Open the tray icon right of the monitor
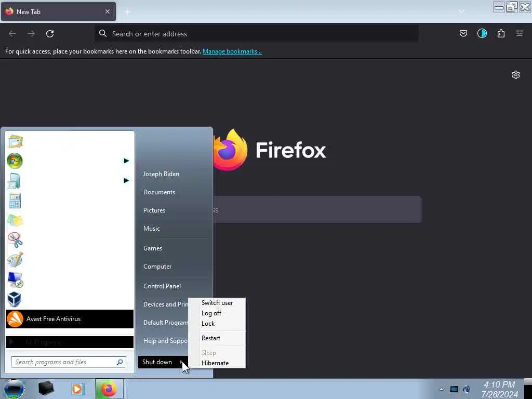Screen dimensions: 532x399 467,389
